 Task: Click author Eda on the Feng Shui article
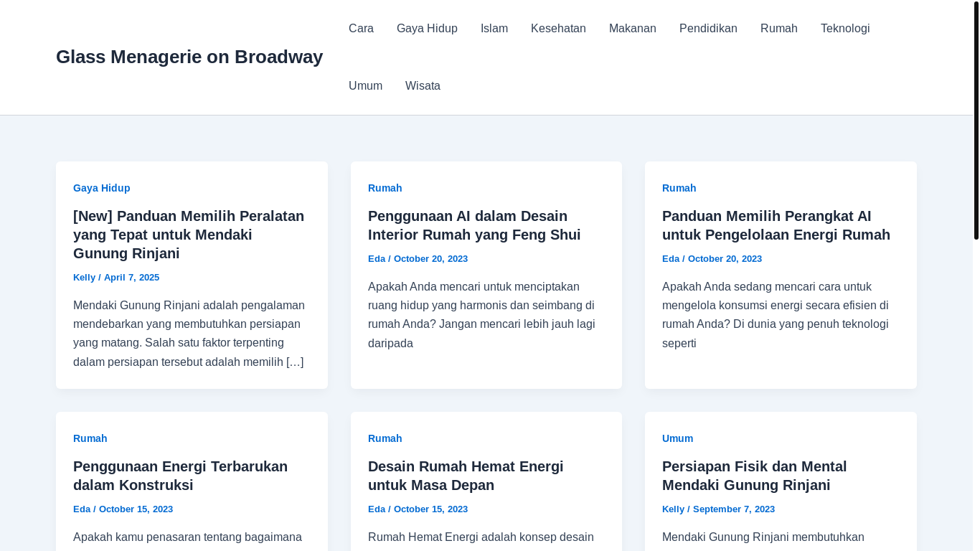(377, 259)
